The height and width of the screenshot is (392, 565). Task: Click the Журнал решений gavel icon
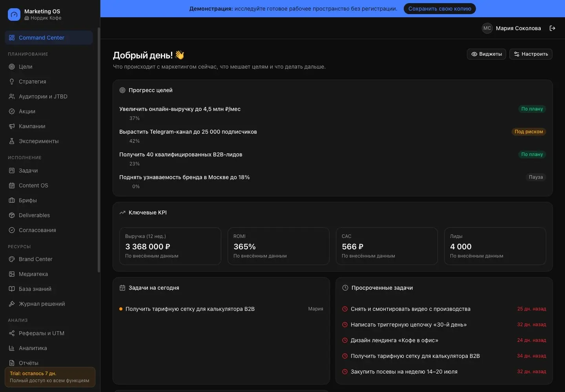[12, 304]
